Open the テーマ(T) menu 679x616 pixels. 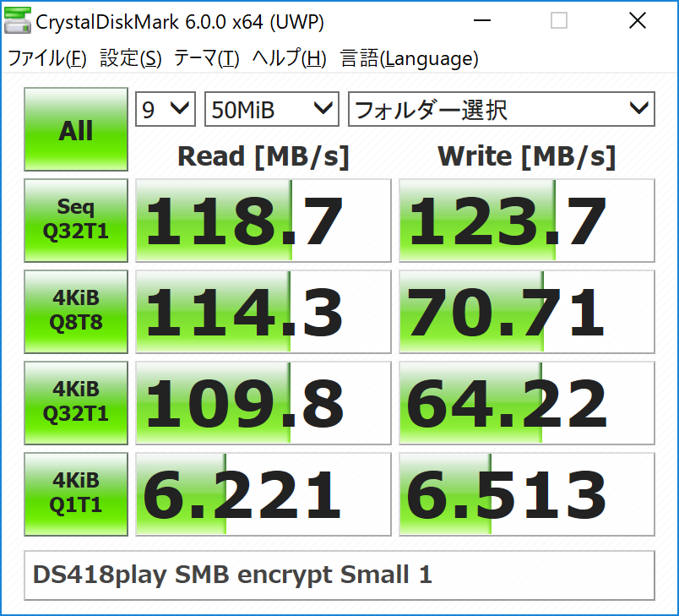(207, 58)
